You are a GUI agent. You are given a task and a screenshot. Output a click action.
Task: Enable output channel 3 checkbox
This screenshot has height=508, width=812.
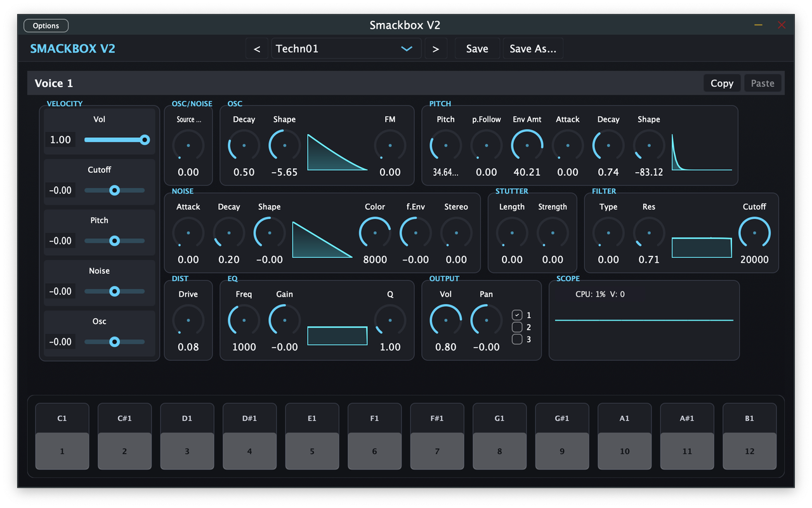coord(517,339)
